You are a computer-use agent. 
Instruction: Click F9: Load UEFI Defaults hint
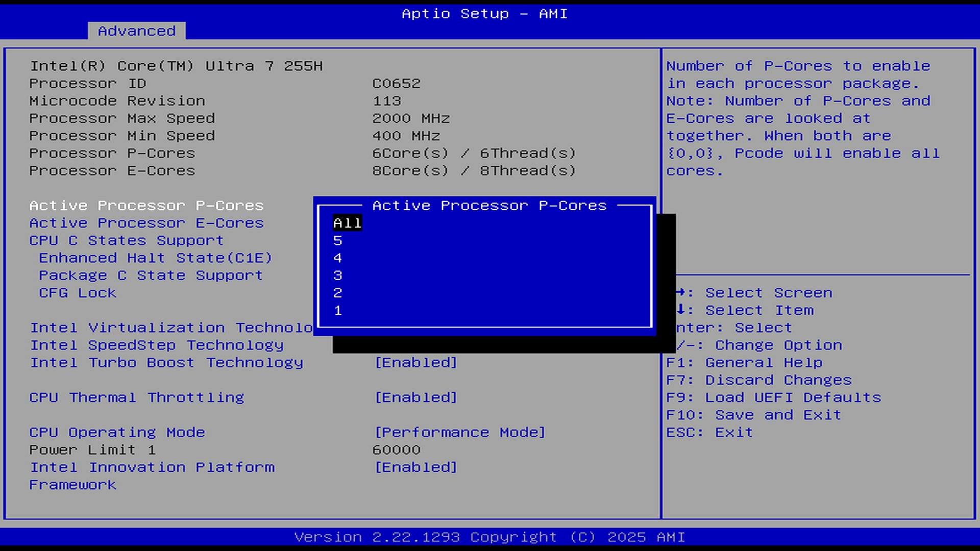[773, 397]
